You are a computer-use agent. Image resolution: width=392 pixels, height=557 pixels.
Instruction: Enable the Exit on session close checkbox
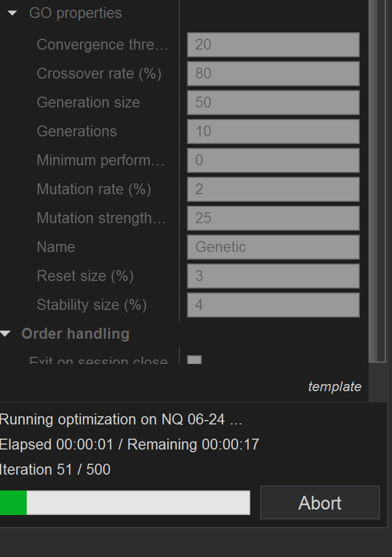pos(195,360)
